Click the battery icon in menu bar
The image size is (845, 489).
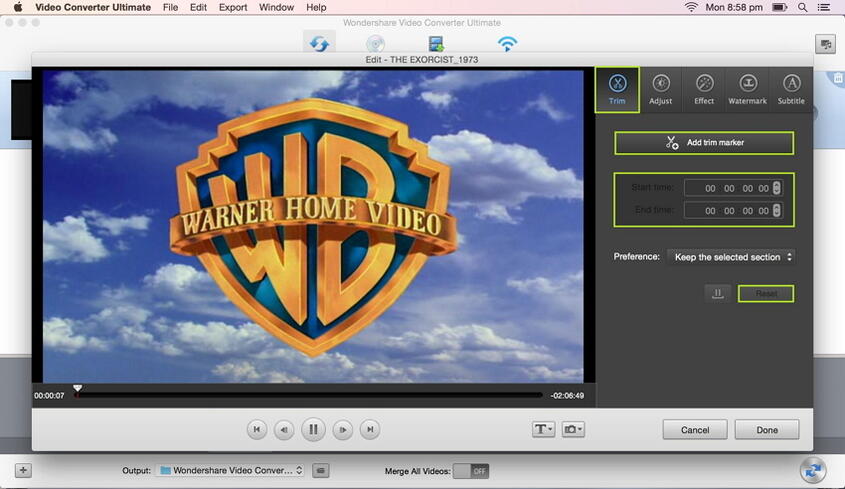779,7
